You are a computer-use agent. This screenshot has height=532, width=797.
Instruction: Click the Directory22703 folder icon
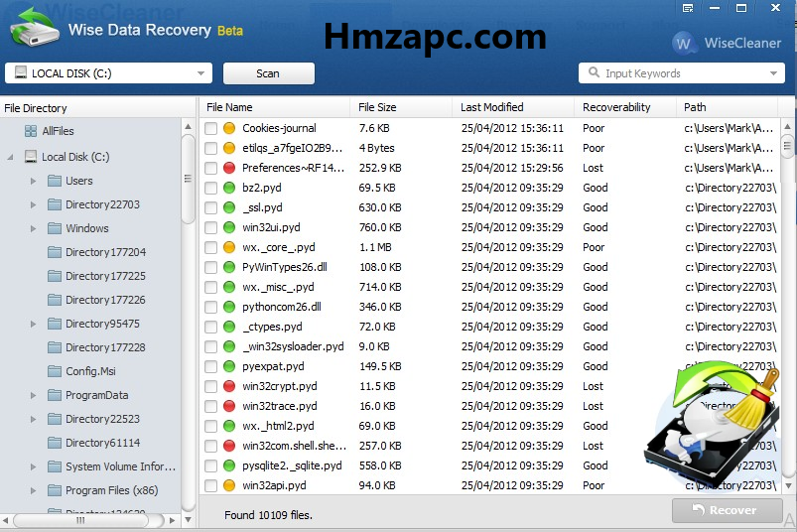click(55, 204)
